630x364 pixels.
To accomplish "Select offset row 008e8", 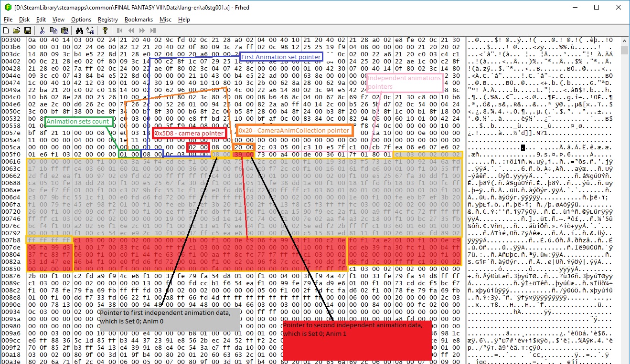I will pyautogui.click(x=11, y=298).
